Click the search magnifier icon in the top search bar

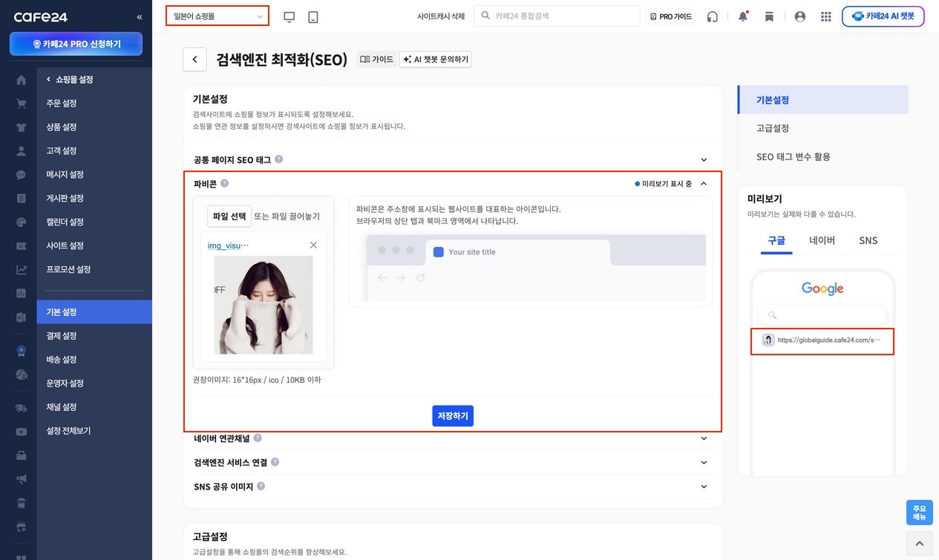pyautogui.click(x=485, y=16)
